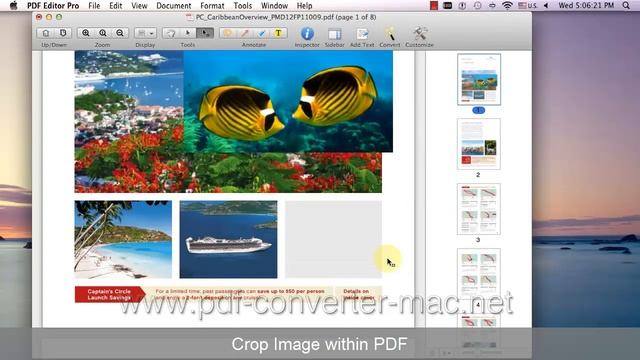This screenshot has width=640, height=360.
Task: Choose the yellow T text highlight tool
Action: pyautogui.click(x=278, y=33)
